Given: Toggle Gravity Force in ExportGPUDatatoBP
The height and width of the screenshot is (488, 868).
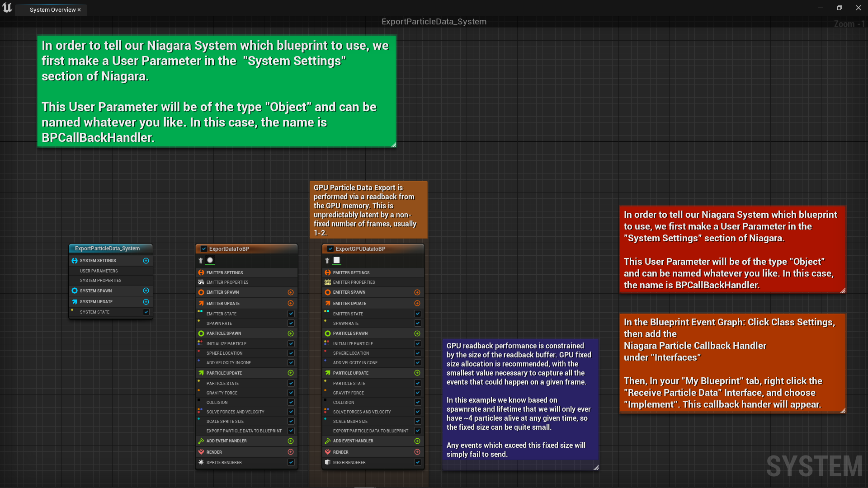Looking at the screenshot, I should coord(418,393).
